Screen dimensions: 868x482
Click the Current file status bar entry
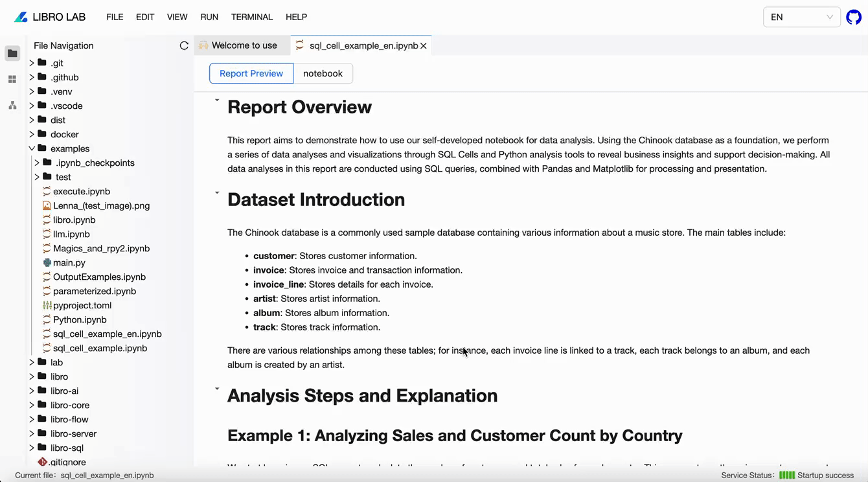[x=84, y=475]
